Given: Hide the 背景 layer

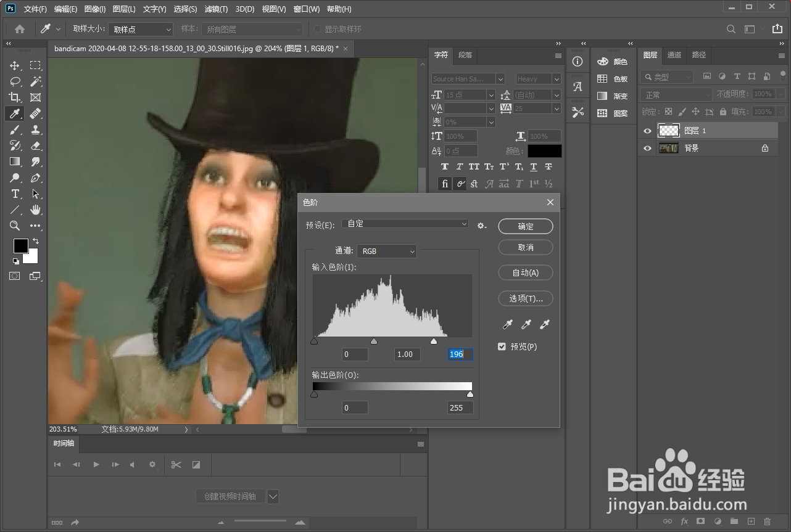Looking at the screenshot, I should tap(647, 148).
